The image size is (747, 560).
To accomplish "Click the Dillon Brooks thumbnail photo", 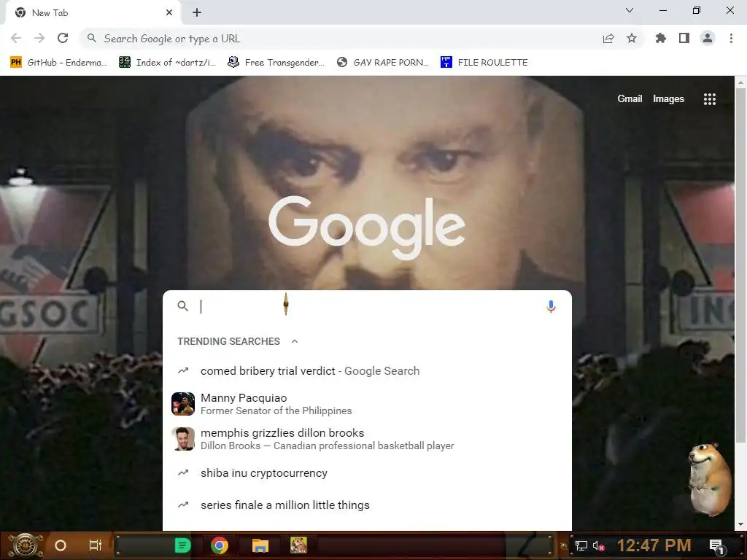I will click(183, 438).
